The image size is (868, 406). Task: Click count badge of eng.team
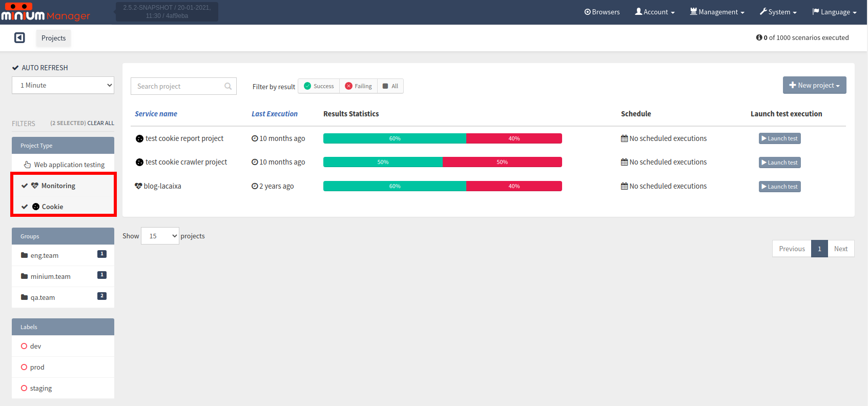click(102, 254)
